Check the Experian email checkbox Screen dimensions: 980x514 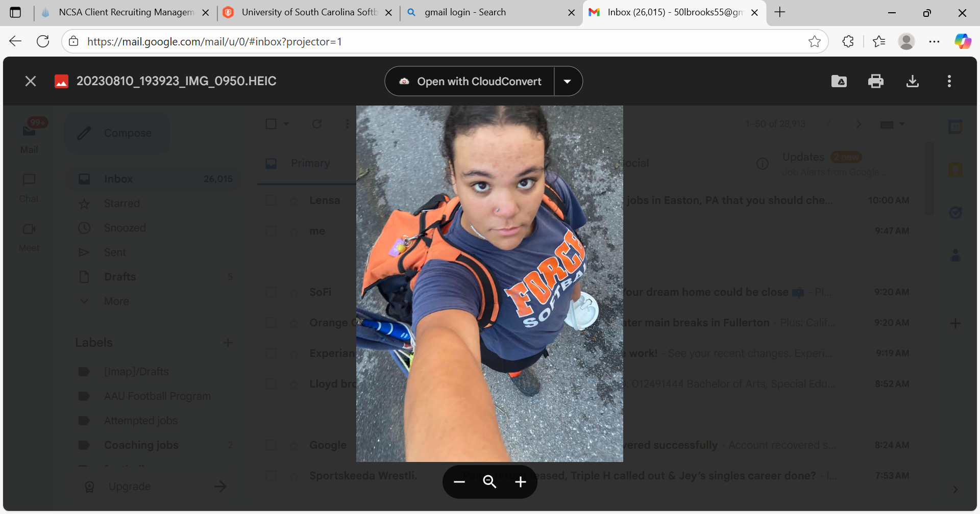271,353
